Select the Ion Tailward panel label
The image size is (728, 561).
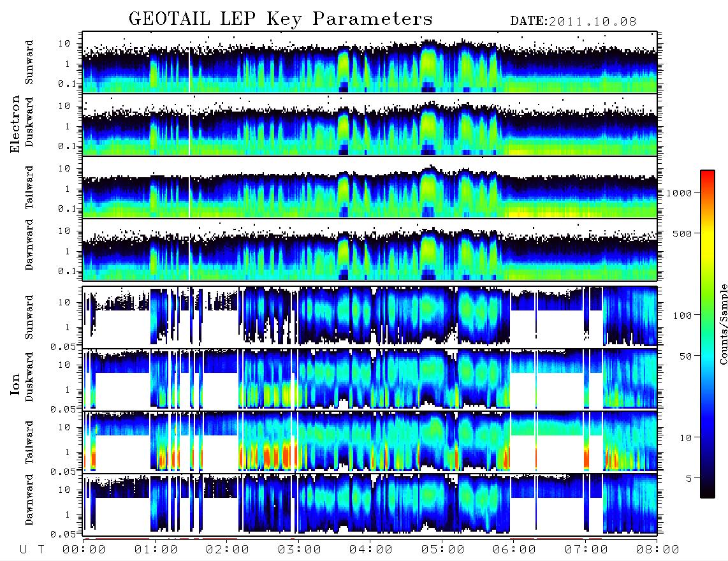[x=29, y=442]
